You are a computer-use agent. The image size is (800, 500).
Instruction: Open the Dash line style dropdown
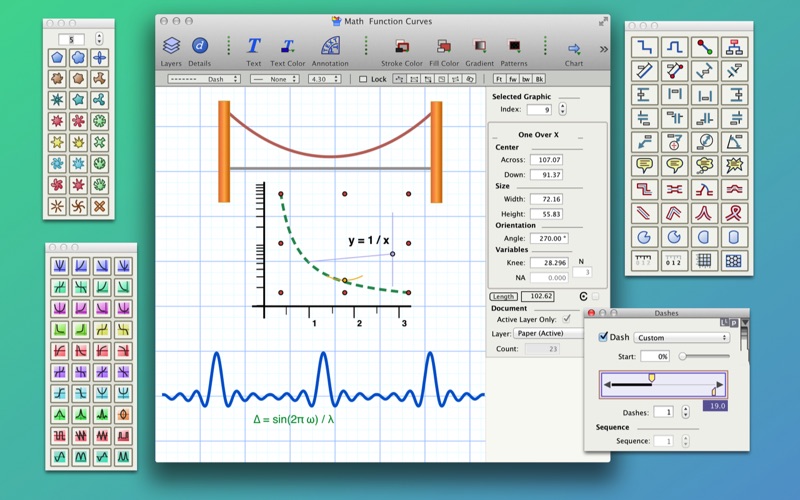click(x=204, y=79)
